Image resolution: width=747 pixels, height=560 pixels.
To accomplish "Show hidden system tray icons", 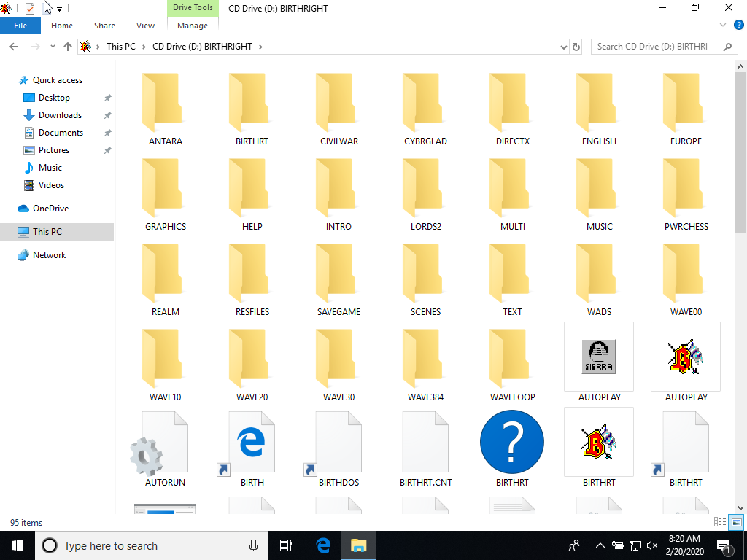I will point(600,545).
